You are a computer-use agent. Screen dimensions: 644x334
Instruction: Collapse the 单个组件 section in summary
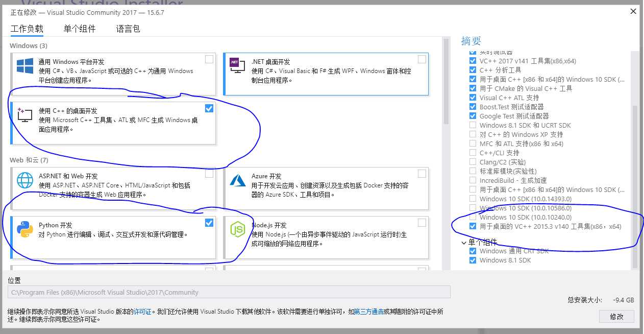[463, 242]
